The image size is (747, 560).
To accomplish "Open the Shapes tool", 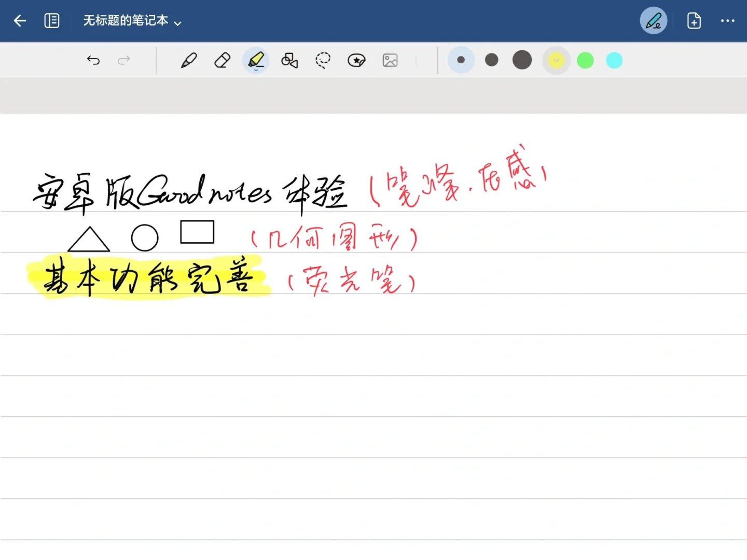I will coord(289,60).
